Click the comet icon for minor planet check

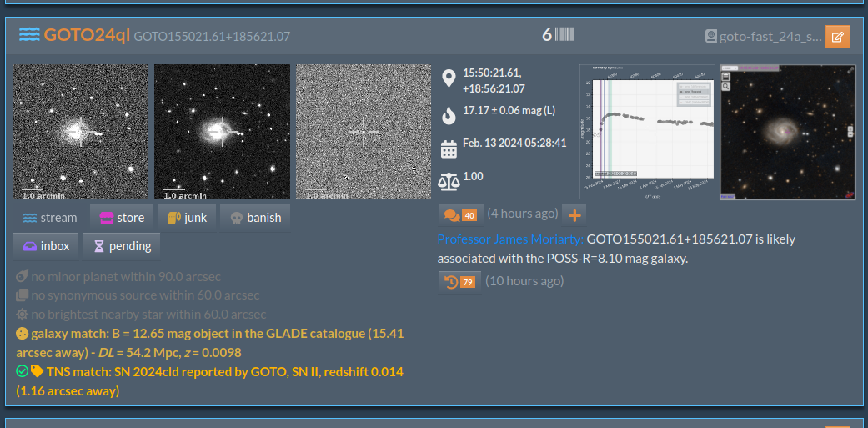point(23,277)
